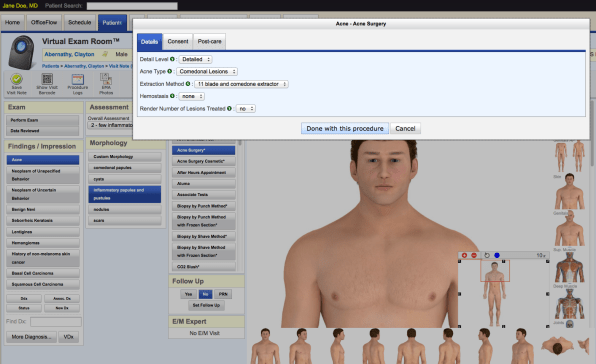Click the info icon beside Detail Level
Image resolution: width=596 pixels, height=364 pixels.
(x=172, y=59)
